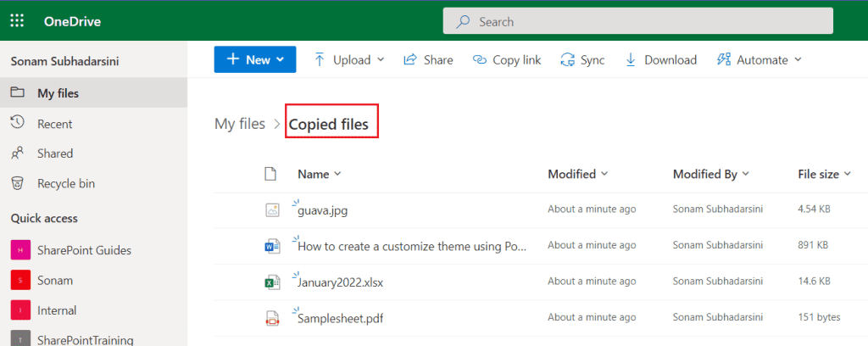Click the Shared people icon
868x346 pixels.
(x=17, y=153)
